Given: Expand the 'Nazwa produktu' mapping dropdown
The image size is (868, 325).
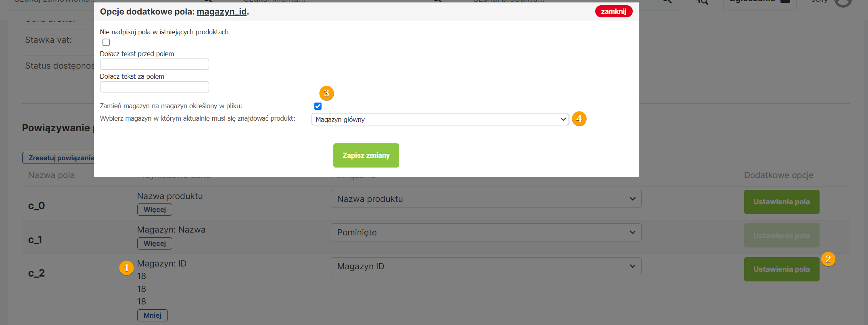Looking at the screenshot, I should point(486,199).
